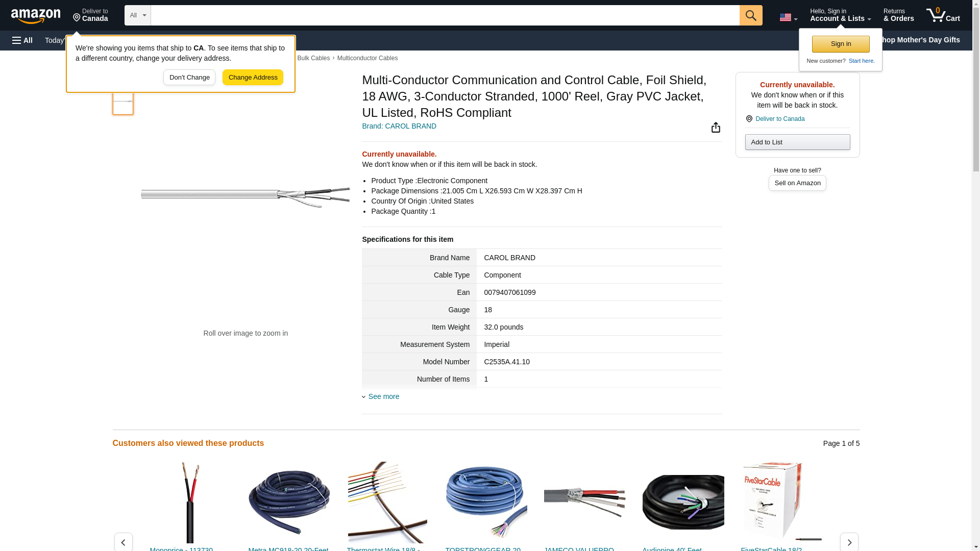The image size is (980, 551).
Task: Open the Add to List dropdown
Action: coord(797,142)
